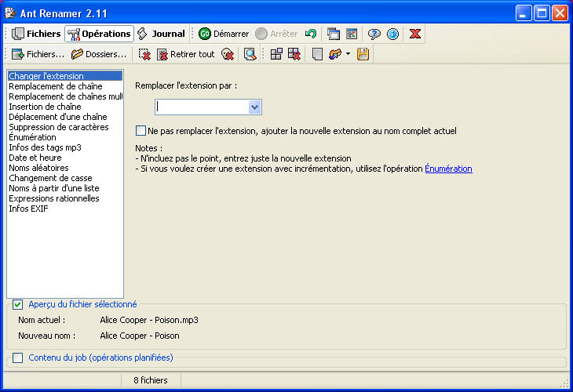Save the job with floppy disk icon
Screen dimensions: 573x392
pos(363,54)
